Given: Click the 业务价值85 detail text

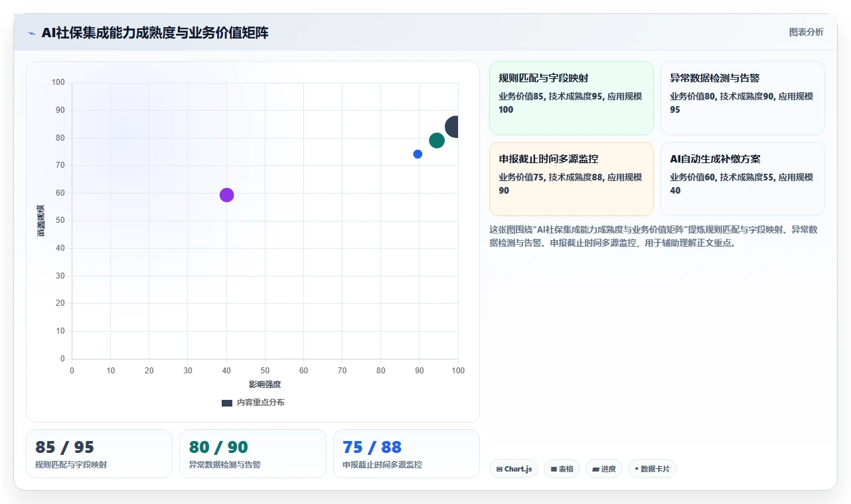Looking at the screenshot, I should (570, 103).
